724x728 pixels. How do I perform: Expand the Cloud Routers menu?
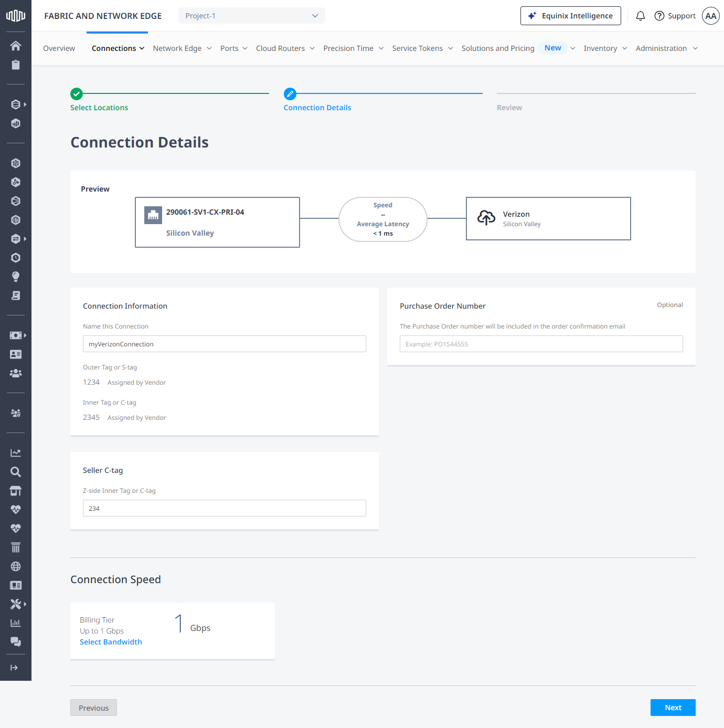285,48
